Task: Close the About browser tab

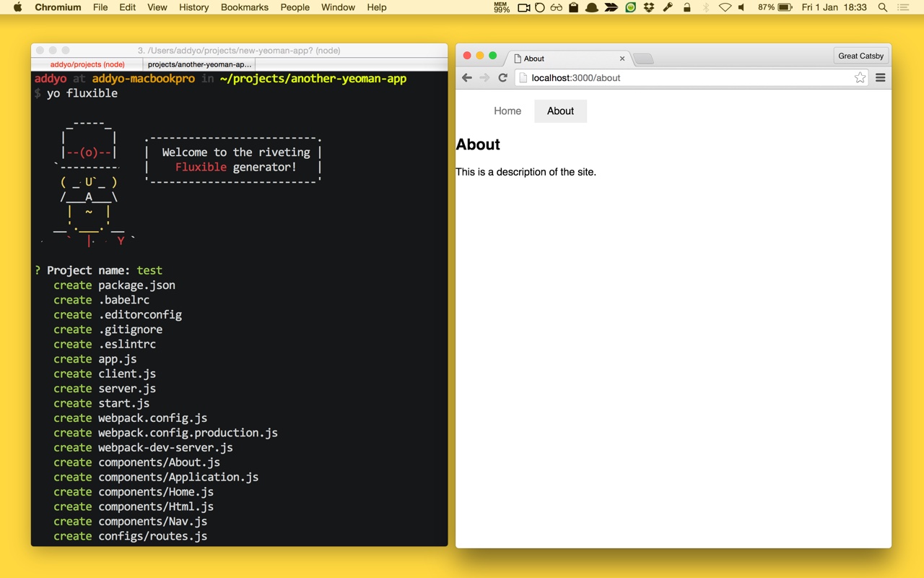Action: point(622,59)
